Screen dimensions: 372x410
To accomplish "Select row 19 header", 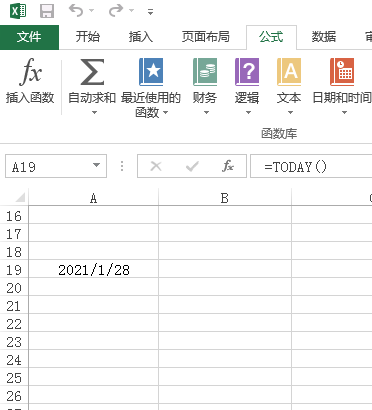I will pos(14,270).
